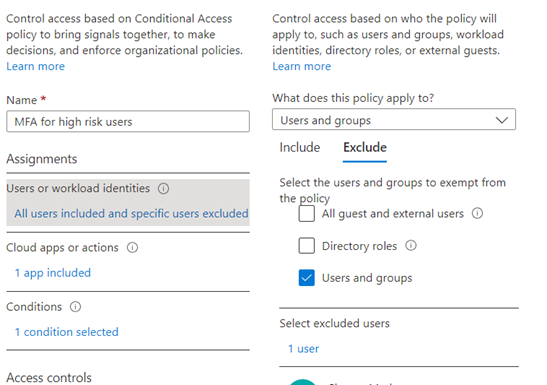Open Learn more link under users and groups description

click(301, 66)
